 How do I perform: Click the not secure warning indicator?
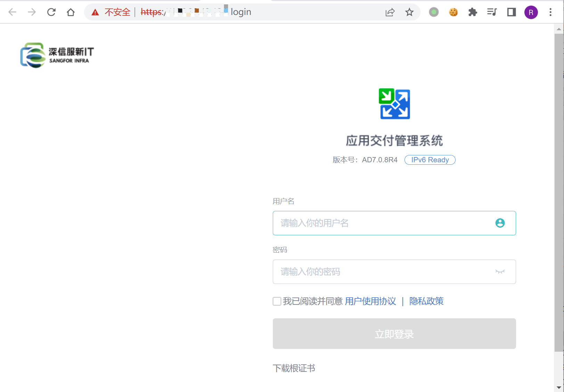[111, 12]
